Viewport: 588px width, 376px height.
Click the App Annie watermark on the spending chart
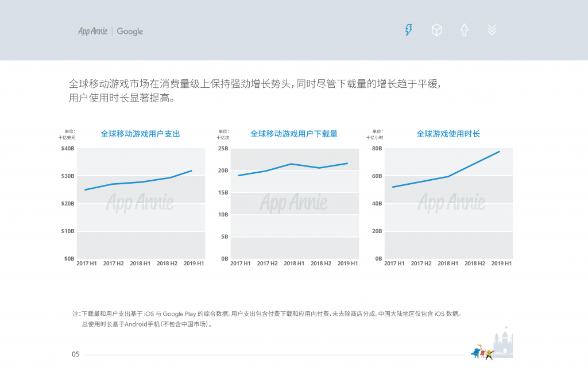pos(141,203)
